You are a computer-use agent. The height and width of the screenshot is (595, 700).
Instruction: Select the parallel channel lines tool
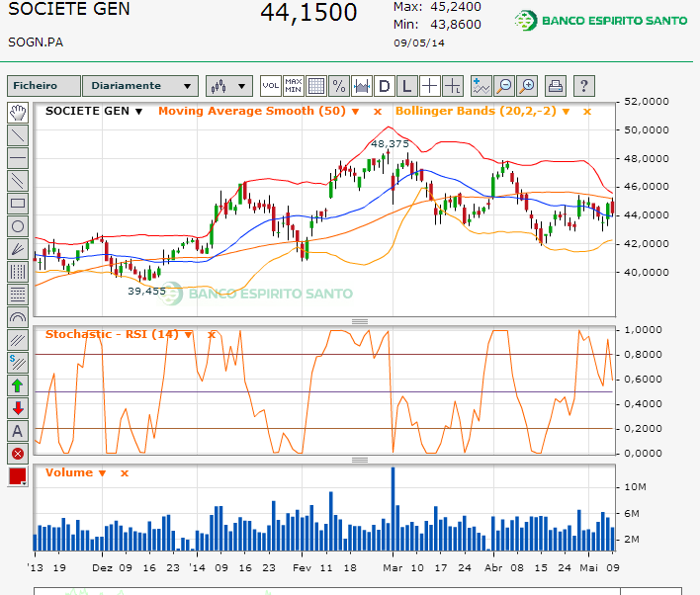tap(18, 181)
